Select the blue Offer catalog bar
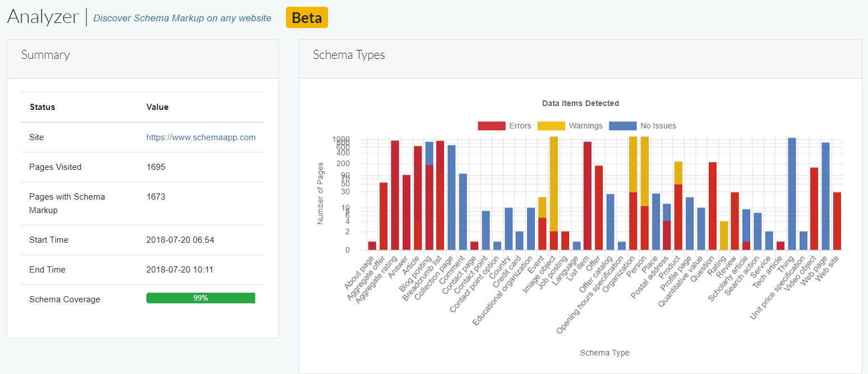 (611, 222)
